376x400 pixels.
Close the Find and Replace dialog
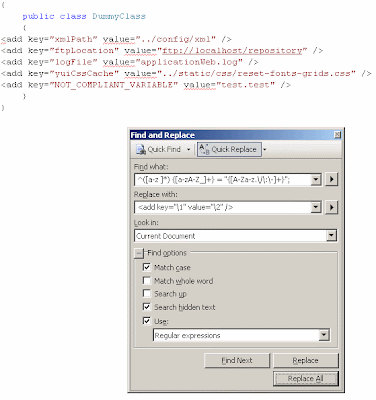click(337, 135)
